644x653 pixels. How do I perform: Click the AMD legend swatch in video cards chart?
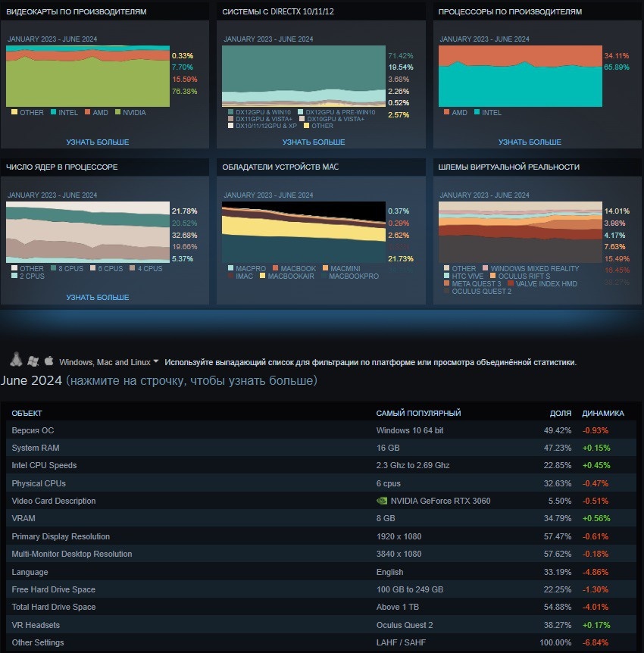point(87,112)
